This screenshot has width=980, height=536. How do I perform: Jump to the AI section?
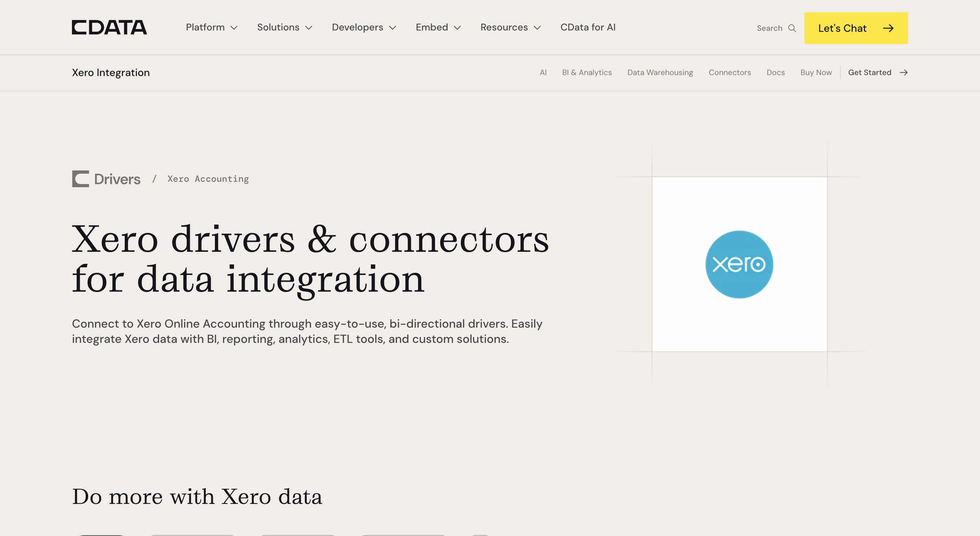point(543,73)
